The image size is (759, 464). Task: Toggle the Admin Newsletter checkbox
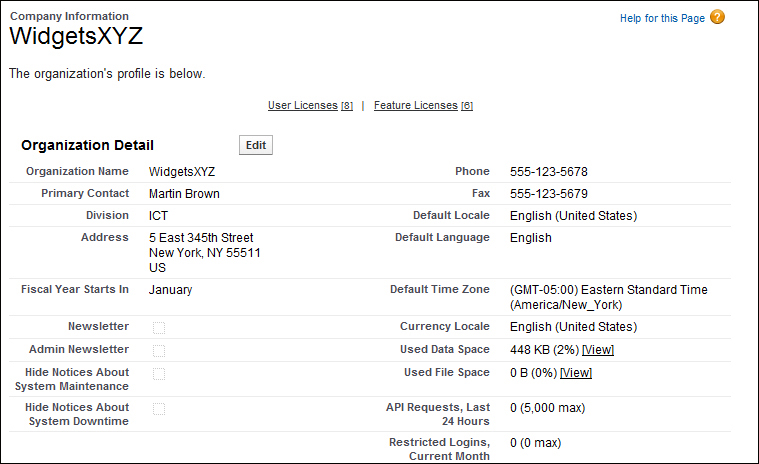click(159, 351)
